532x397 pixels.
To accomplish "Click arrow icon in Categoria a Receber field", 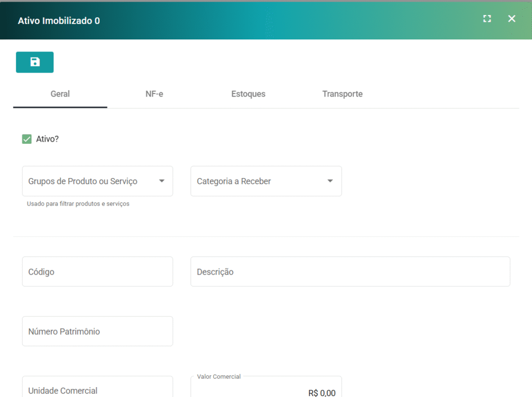I will 330,181.
